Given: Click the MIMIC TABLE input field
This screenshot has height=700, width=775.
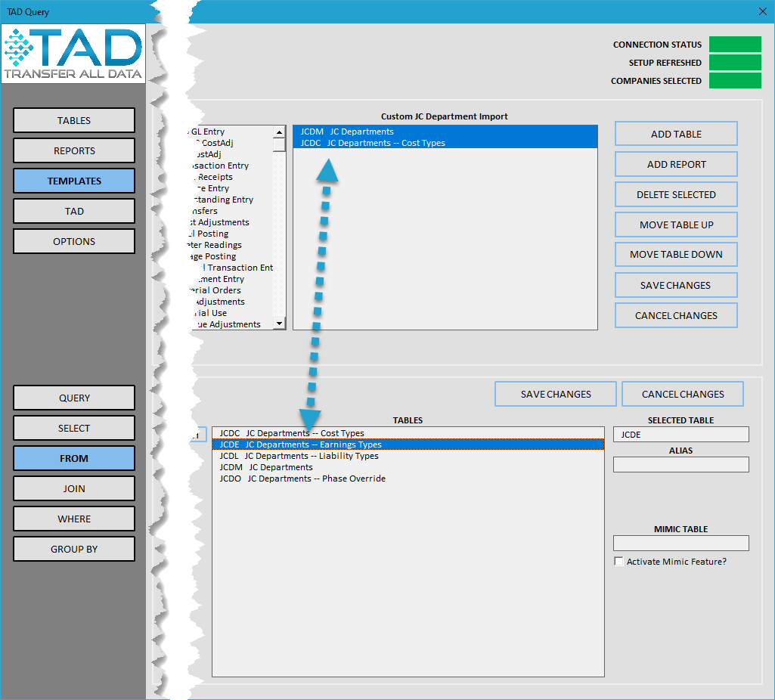Looking at the screenshot, I should click(x=681, y=543).
